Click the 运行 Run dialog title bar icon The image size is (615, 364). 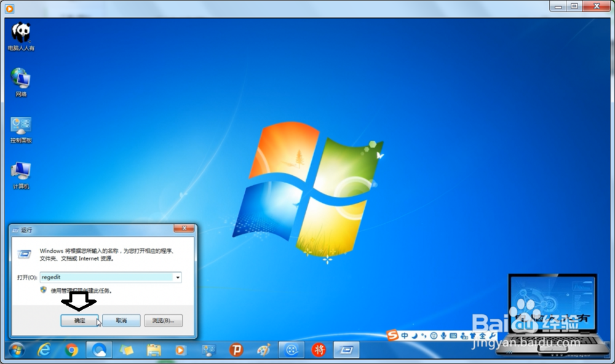point(16,230)
